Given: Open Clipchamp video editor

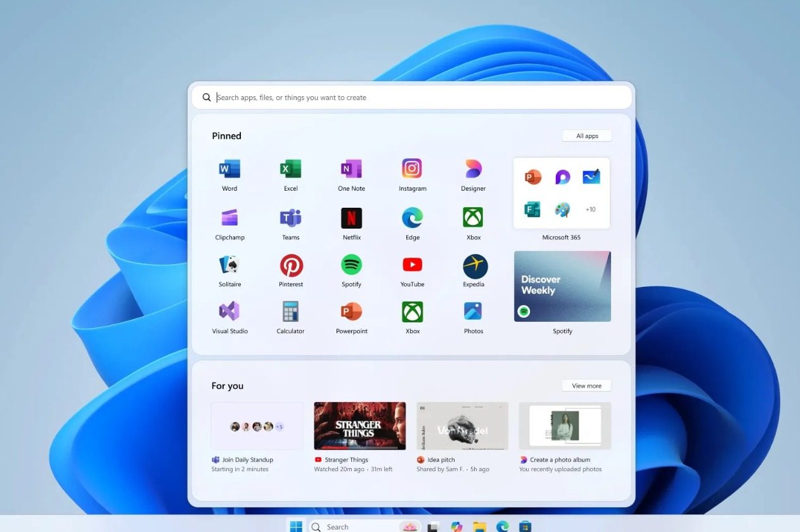Looking at the screenshot, I should click(x=229, y=218).
